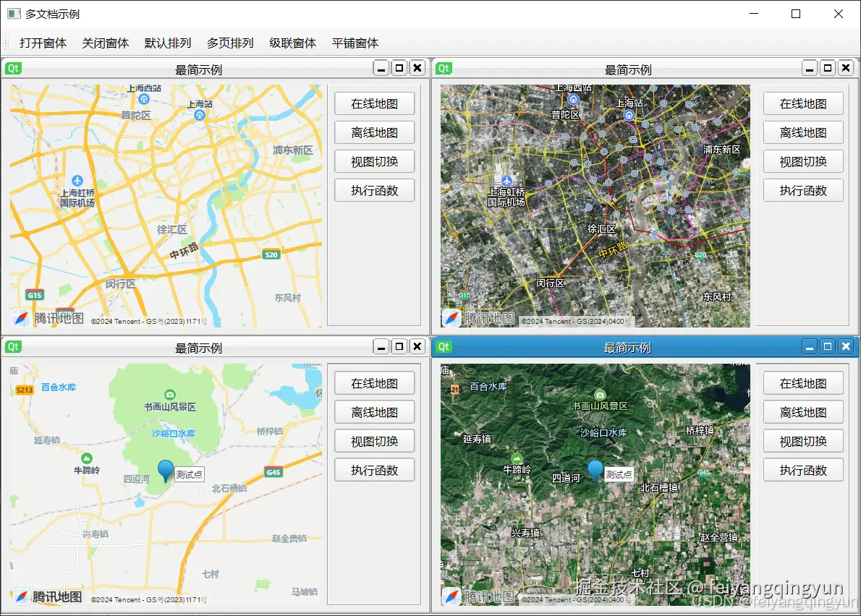The height and width of the screenshot is (616, 861).
Task: Click 上海站 station icon on satellite map
Action: [629, 115]
